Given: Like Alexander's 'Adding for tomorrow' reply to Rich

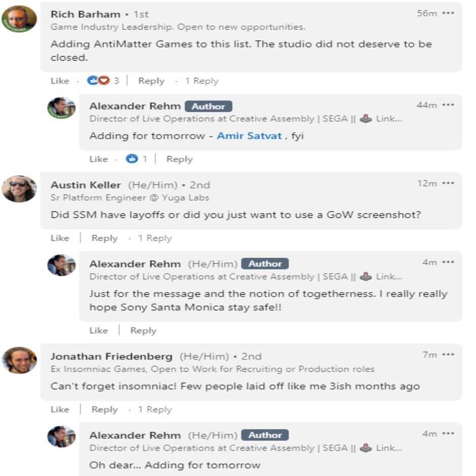Looking at the screenshot, I should click(x=99, y=159).
